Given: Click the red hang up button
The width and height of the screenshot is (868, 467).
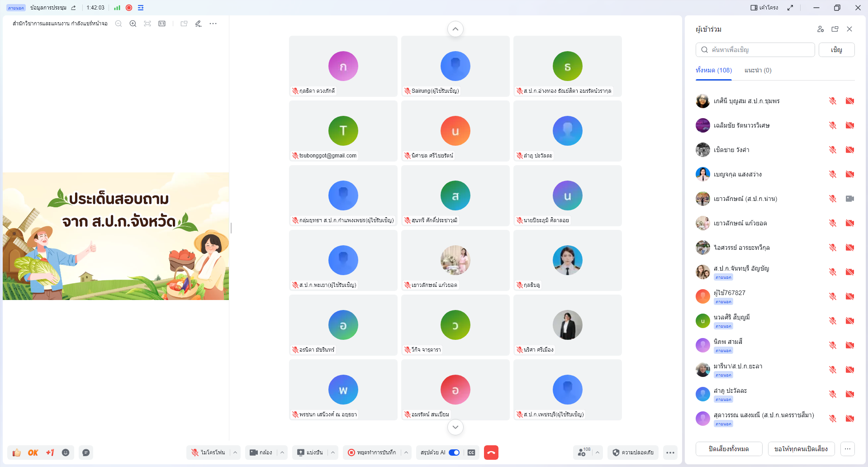Looking at the screenshot, I should [x=491, y=453].
